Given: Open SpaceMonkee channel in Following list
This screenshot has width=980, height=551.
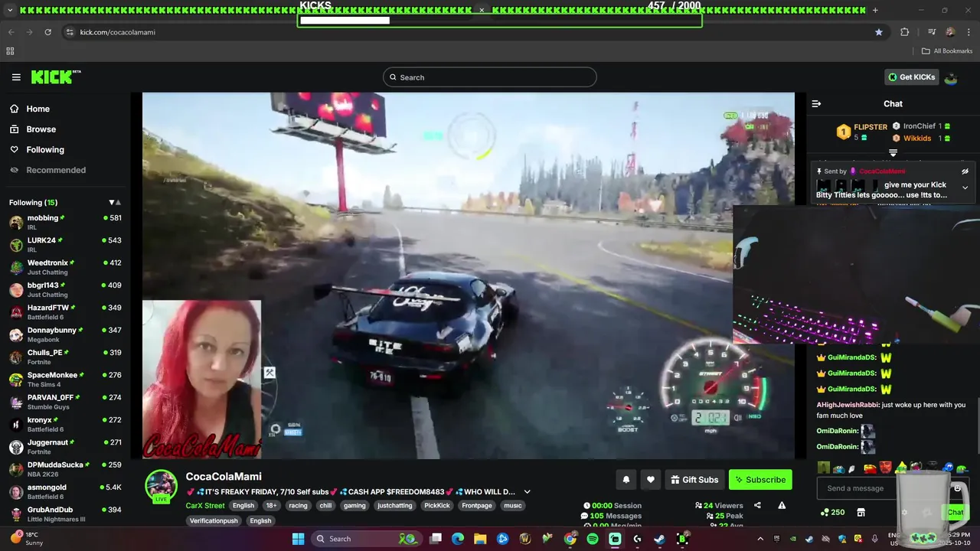Looking at the screenshot, I should click(x=65, y=380).
